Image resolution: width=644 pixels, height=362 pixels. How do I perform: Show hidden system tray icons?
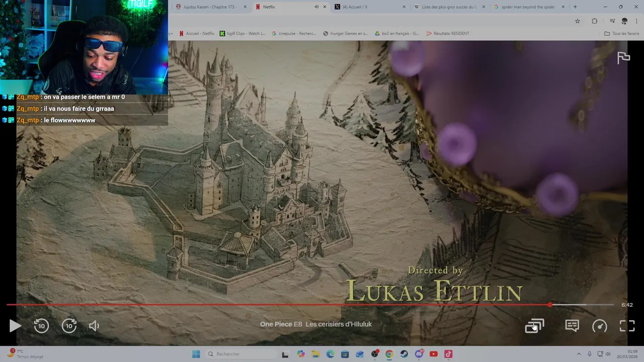point(579,354)
